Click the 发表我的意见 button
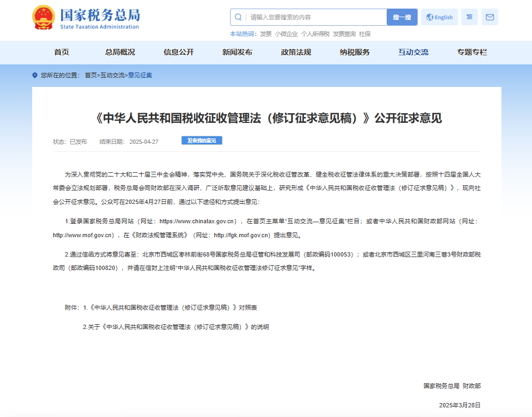This screenshot has height=417, width=532. click(202, 140)
